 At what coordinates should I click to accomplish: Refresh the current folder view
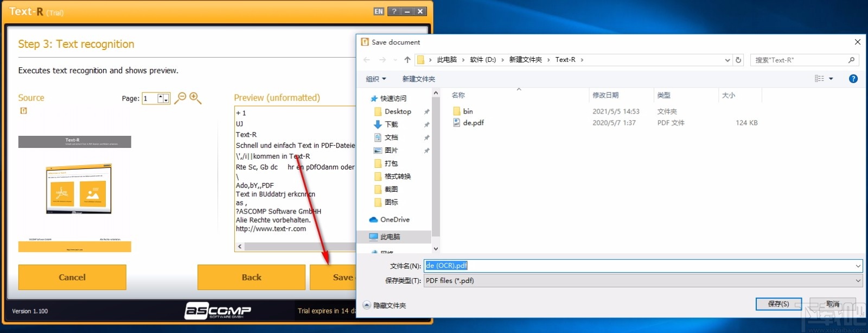(x=738, y=60)
